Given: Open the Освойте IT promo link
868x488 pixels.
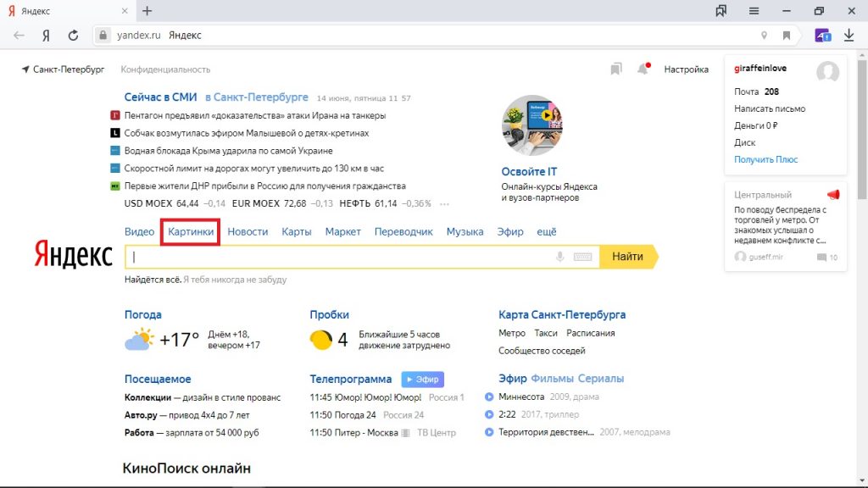Looking at the screenshot, I should pyautogui.click(x=529, y=171).
